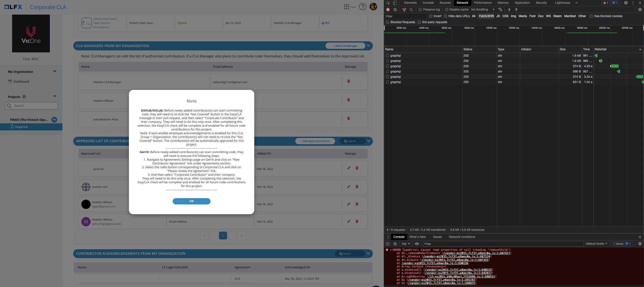Clear the network request log
Screen dimensions: 644x287
click(x=395, y=10)
